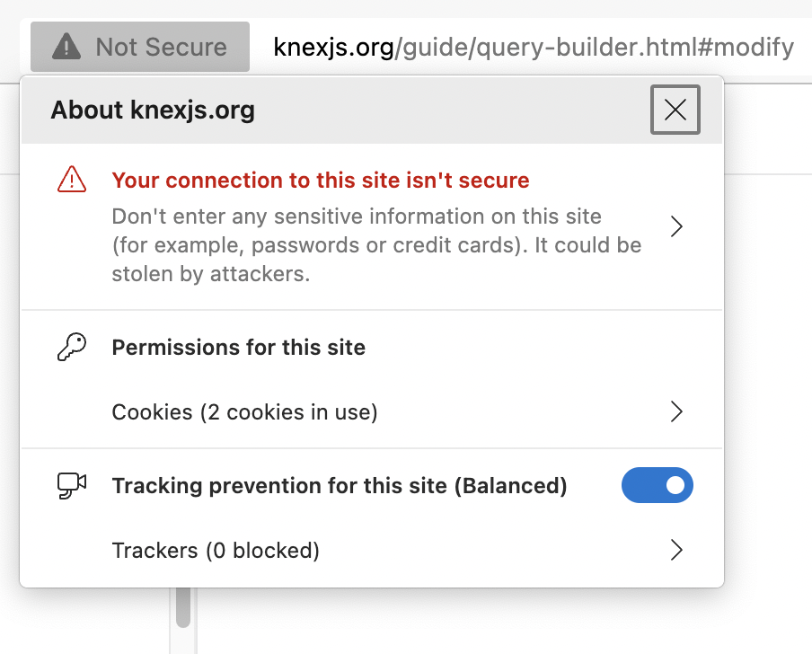Expand the insecure connection warning details

pyautogui.click(x=676, y=226)
